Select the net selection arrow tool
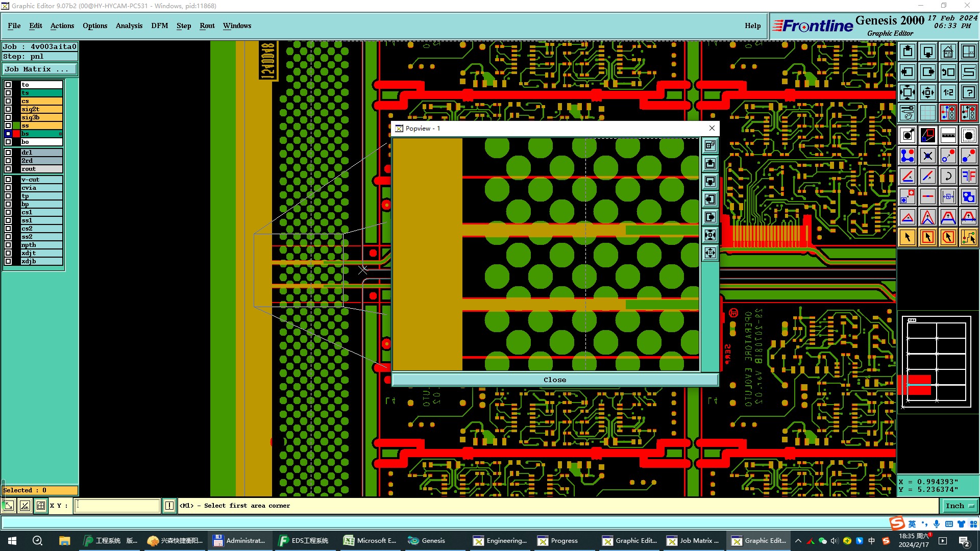980x551 pixels. [968, 237]
